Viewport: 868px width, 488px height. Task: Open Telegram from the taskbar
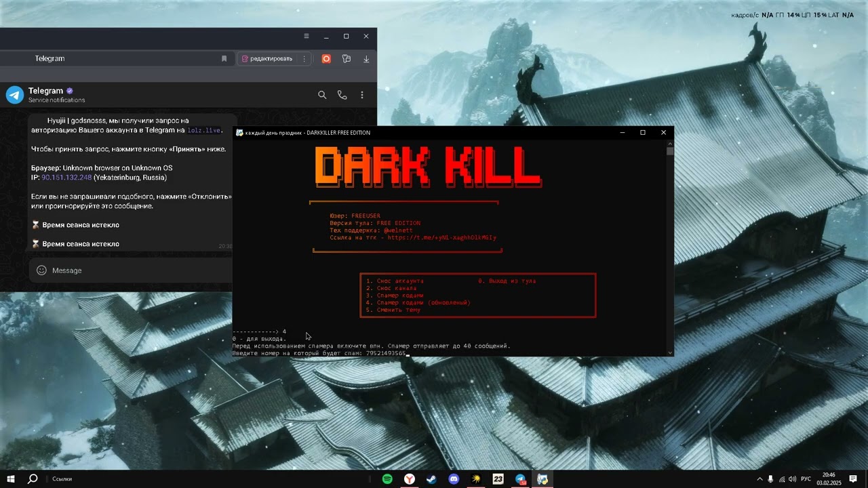coord(520,479)
